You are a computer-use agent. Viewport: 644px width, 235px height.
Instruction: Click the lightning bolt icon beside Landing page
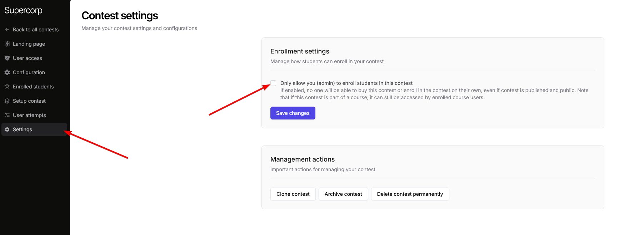[7, 44]
